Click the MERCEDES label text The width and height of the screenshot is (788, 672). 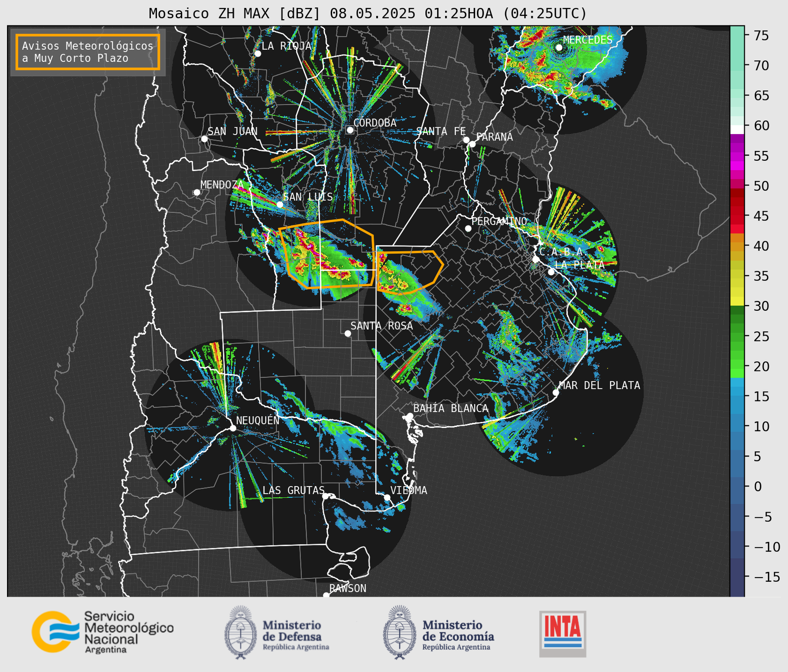coord(588,40)
